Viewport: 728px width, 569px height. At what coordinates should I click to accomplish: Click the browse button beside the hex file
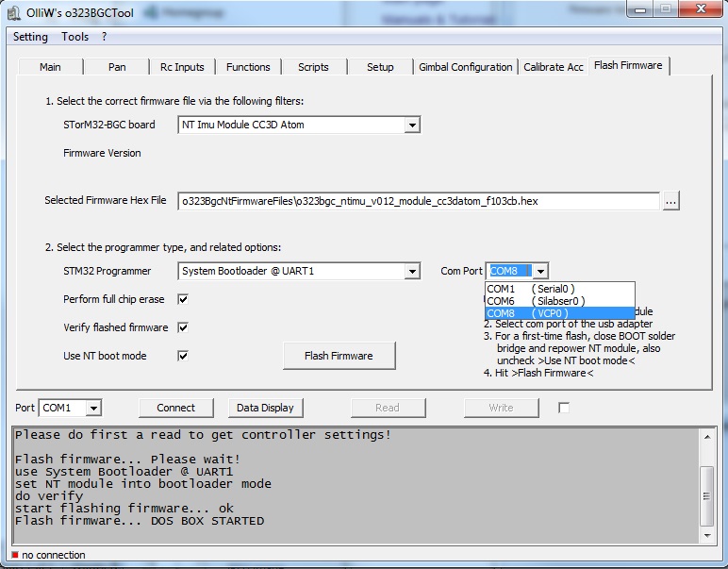pos(670,201)
